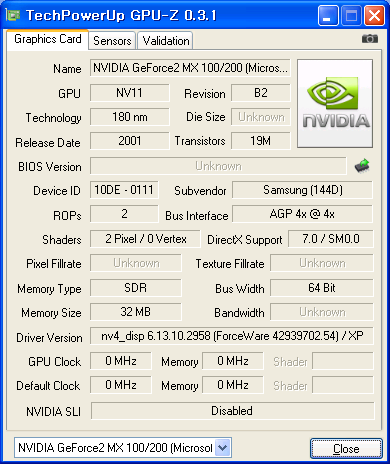Image resolution: width=390 pixels, height=464 pixels.
Task: Click the BIOS save chip icon
Action: pyautogui.click(x=362, y=165)
